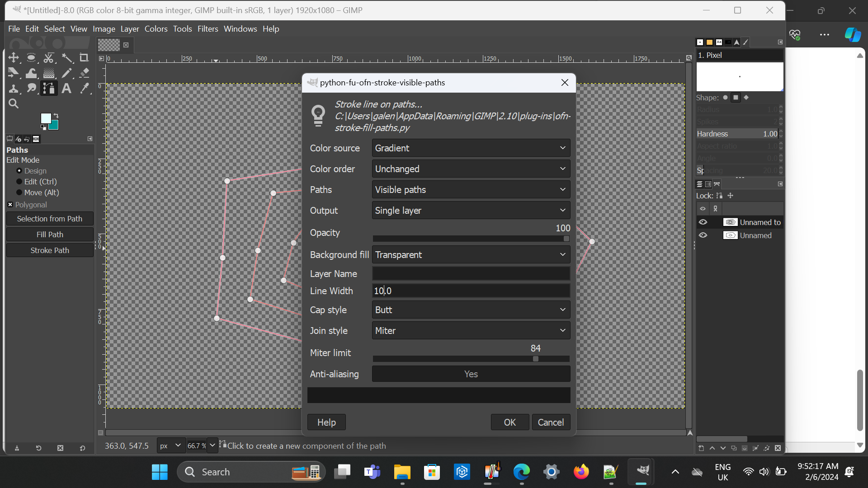Select the Fuzzy Select magic wand
The image size is (868, 488).
(x=67, y=58)
